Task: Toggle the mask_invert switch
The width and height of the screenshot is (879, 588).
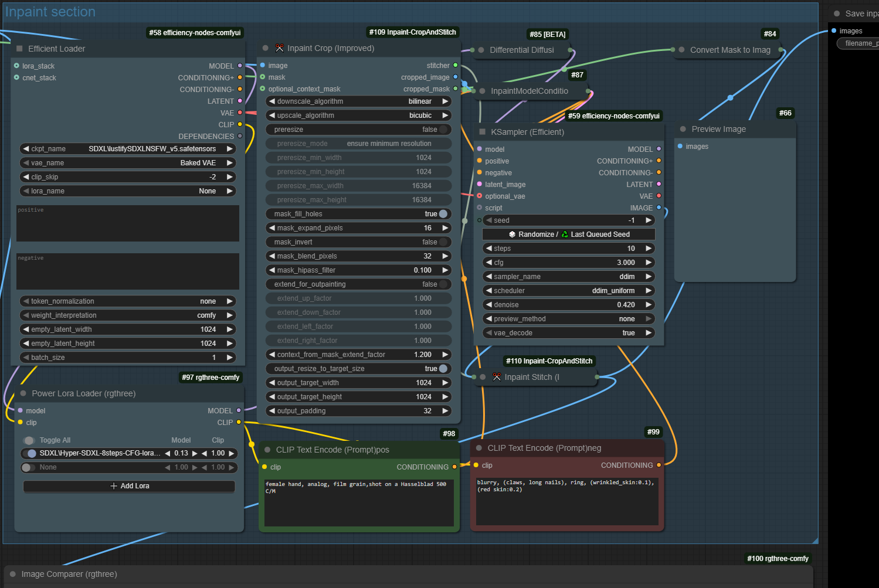Action: (444, 242)
